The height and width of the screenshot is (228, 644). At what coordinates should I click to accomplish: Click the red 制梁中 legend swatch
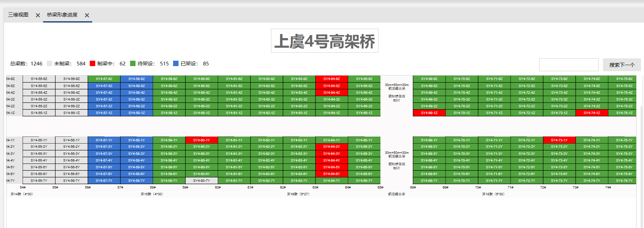92,63
